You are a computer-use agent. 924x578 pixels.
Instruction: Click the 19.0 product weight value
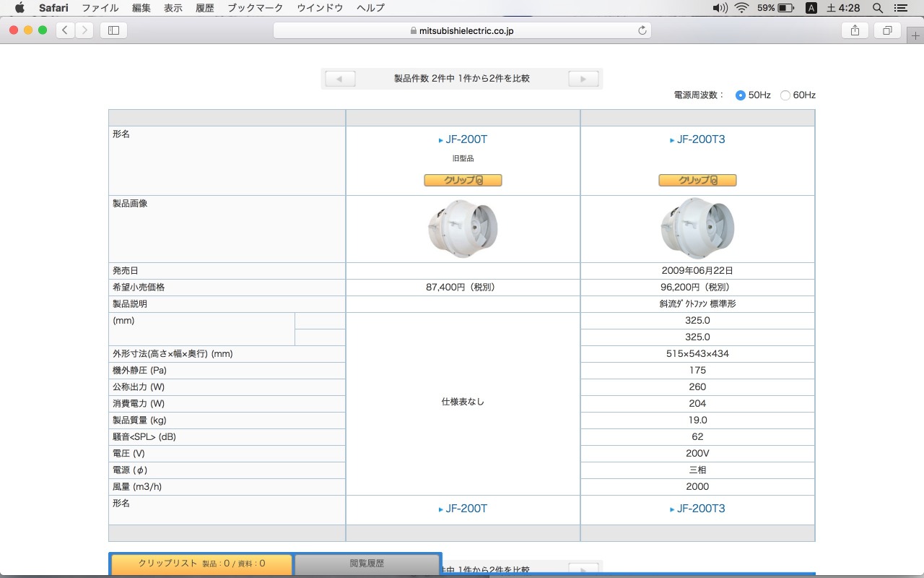697,420
